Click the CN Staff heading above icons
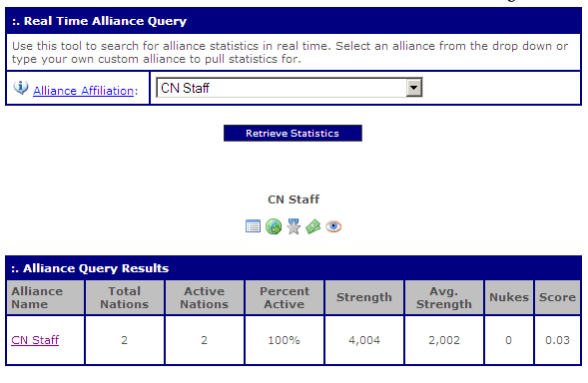The width and height of the screenshot is (588, 383). click(x=294, y=199)
